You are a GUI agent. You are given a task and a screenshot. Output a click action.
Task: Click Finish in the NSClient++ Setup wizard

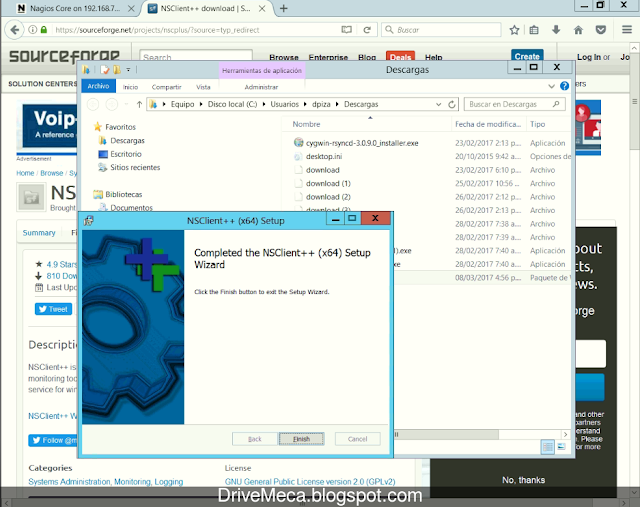coord(301,439)
